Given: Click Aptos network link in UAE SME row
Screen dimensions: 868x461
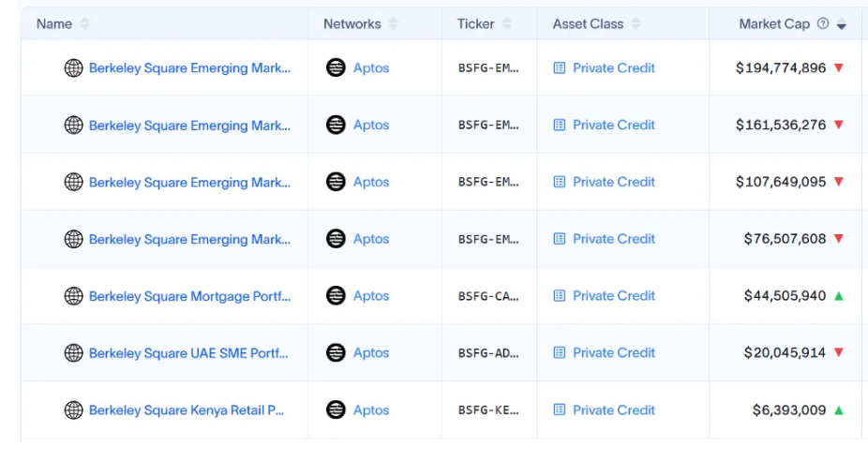Looking at the screenshot, I should point(371,353).
